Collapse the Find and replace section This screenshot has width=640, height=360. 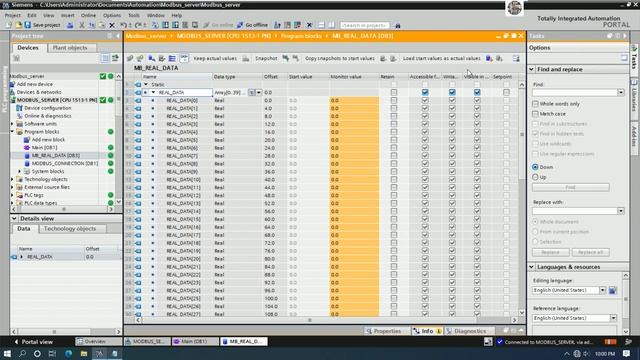[x=531, y=69]
